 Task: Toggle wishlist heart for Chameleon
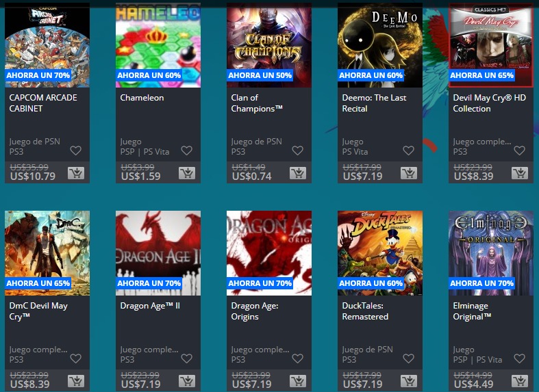[187, 151]
